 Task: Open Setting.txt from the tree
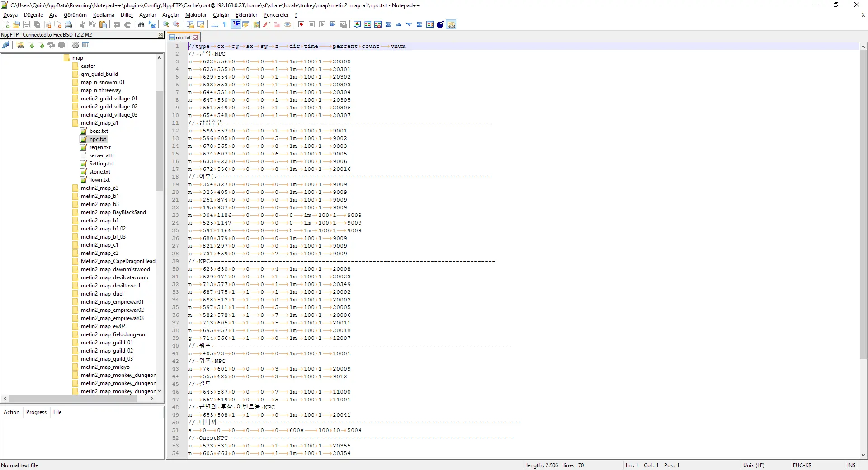pos(101,164)
